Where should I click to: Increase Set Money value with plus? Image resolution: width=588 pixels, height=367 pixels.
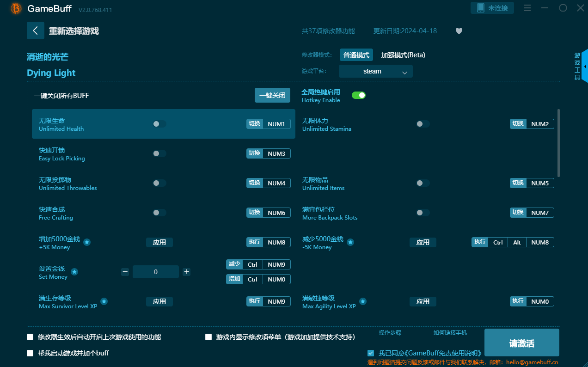186,272
